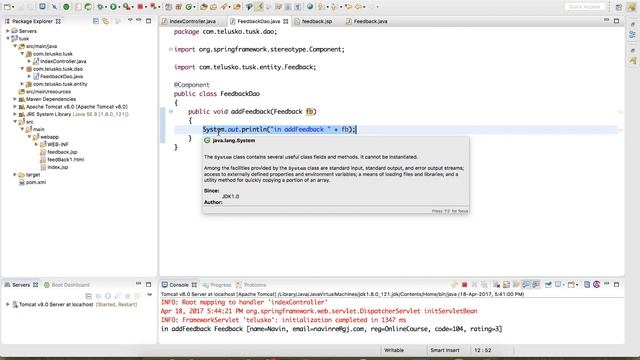Expand the WEB-INF folder
The width and height of the screenshot is (640, 360).
pyautogui.click(x=37, y=144)
